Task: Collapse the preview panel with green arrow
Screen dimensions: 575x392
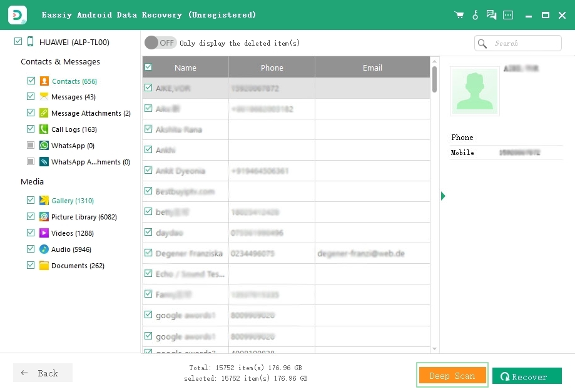Action: (443, 196)
